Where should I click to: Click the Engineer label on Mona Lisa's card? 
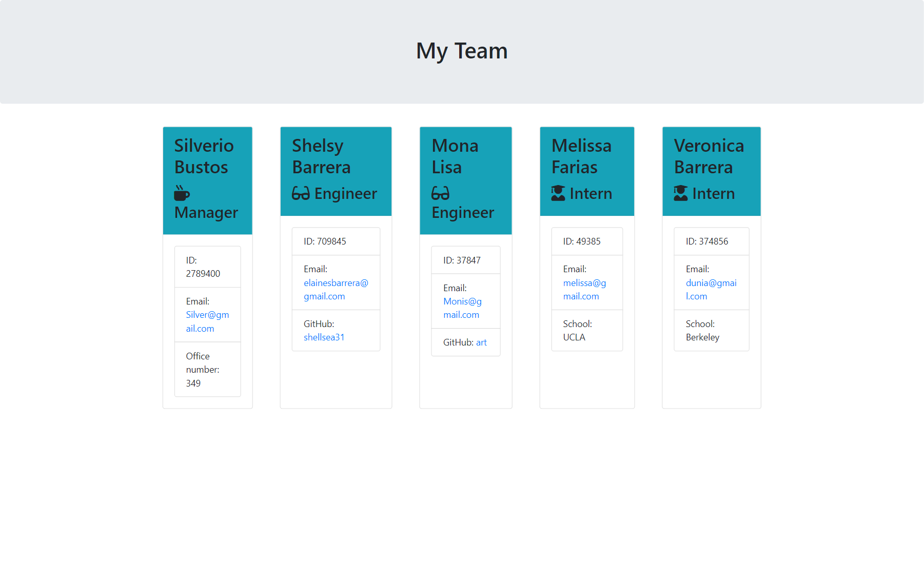coord(463,212)
